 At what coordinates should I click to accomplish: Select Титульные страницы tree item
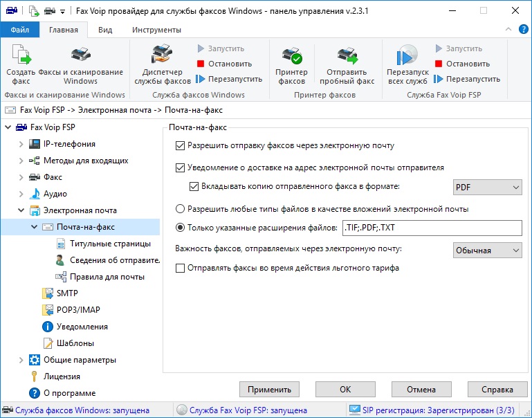110,244
